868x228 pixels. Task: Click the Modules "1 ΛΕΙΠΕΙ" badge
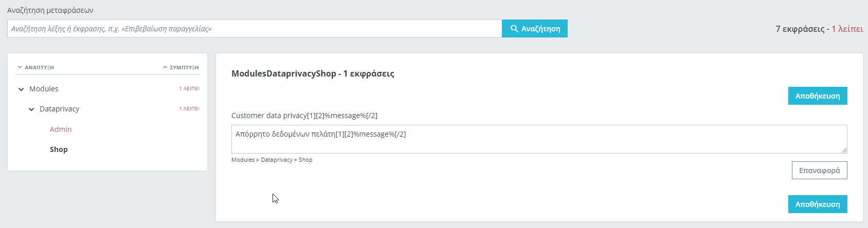[189, 89]
